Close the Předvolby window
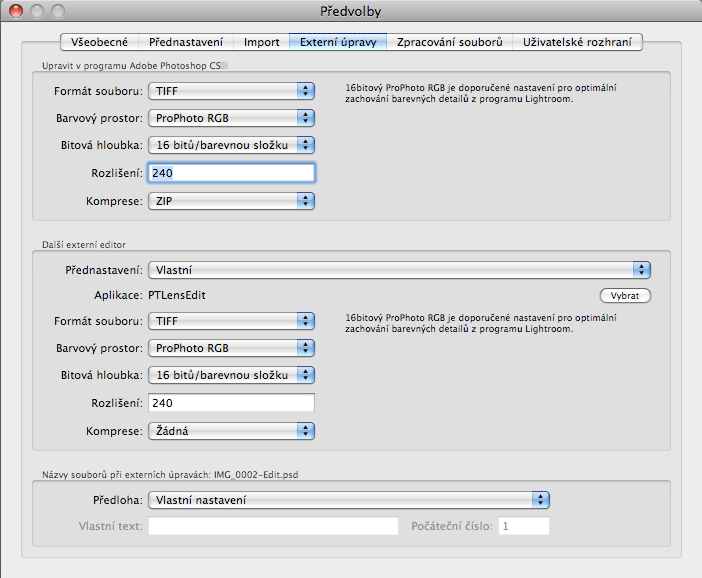This screenshot has height=578, width=702. pyautogui.click(x=15, y=12)
